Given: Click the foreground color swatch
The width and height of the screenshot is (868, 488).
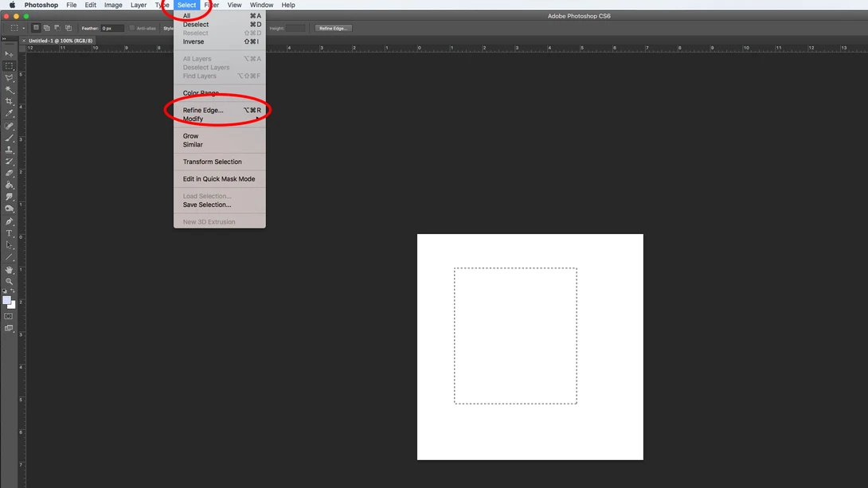Looking at the screenshot, I should point(6,300).
